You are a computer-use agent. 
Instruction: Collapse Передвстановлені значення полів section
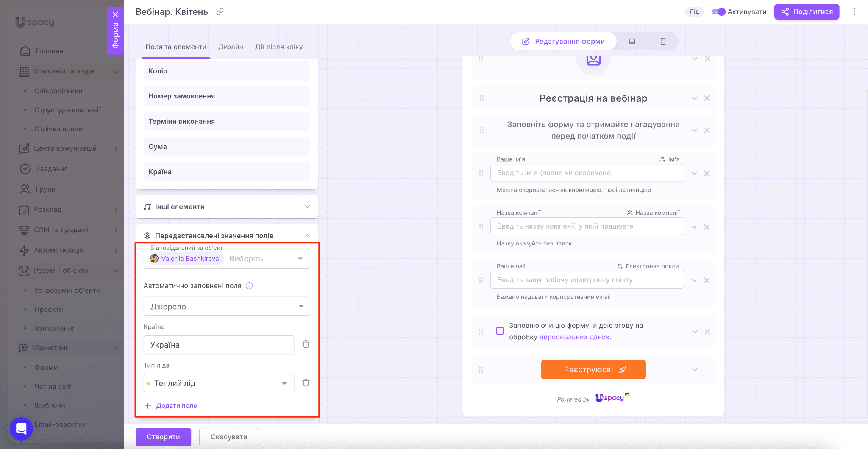[307, 236]
